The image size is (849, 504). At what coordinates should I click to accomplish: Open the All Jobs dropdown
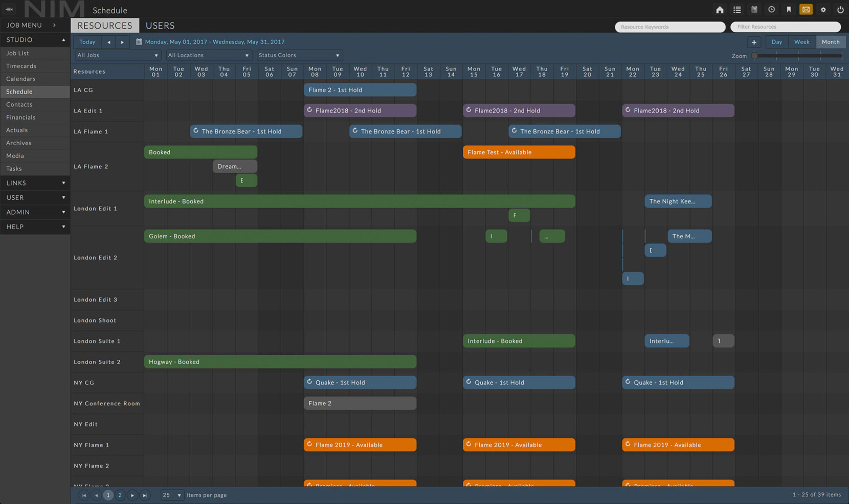(x=117, y=55)
